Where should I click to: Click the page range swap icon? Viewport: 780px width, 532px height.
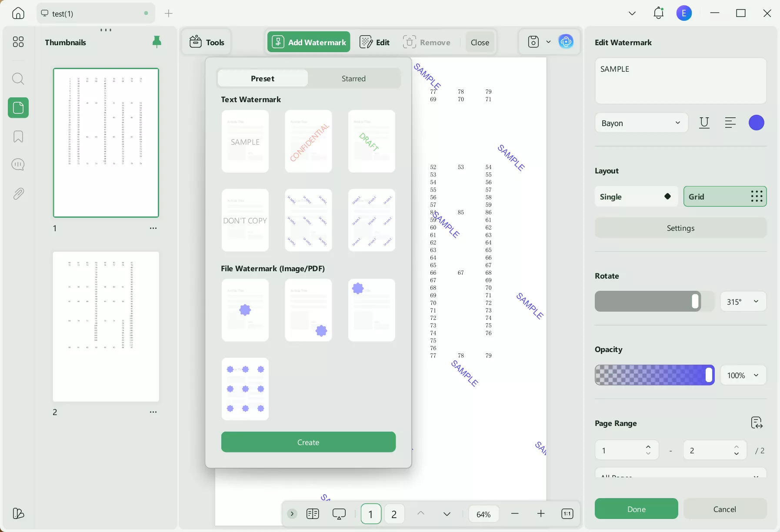pos(757,423)
